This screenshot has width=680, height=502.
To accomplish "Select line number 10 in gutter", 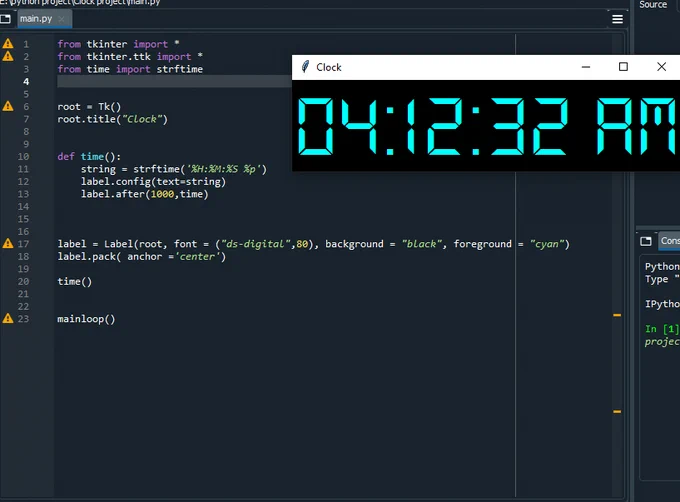I will click(x=23, y=156).
